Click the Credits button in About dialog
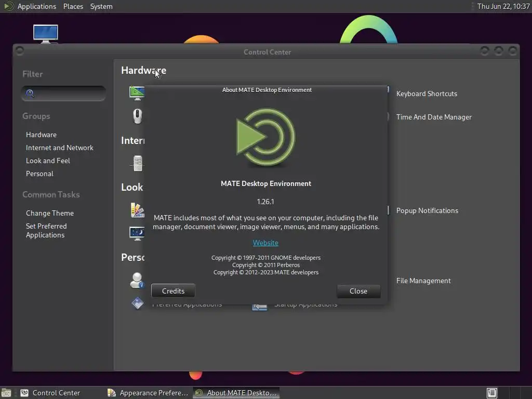Screen dimensions: 532x399 173,291
